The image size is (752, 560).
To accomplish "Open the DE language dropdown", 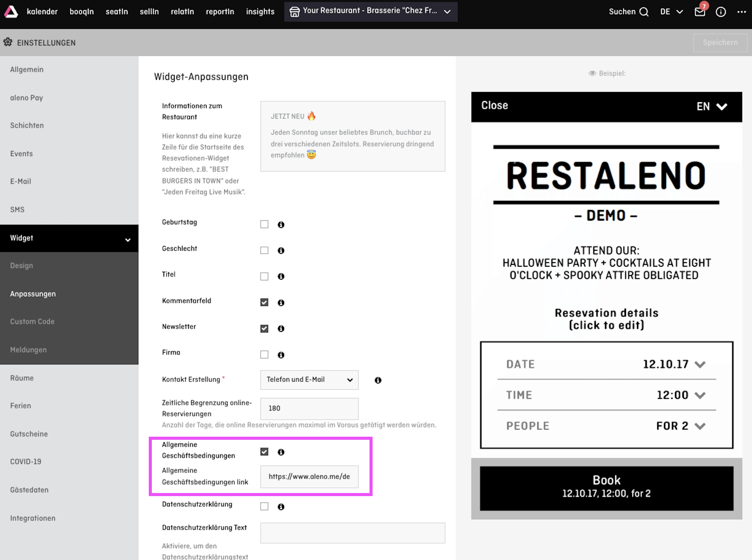I will [672, 12].
